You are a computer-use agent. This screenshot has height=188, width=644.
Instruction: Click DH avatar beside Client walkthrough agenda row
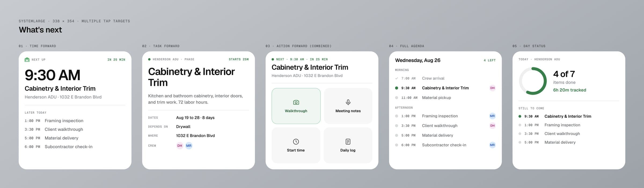pyautogui.click(x=492, y=126)
